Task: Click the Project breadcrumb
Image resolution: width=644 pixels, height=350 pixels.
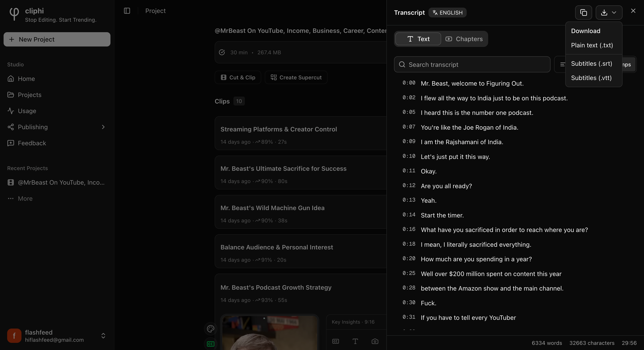Action: point(155,11)
